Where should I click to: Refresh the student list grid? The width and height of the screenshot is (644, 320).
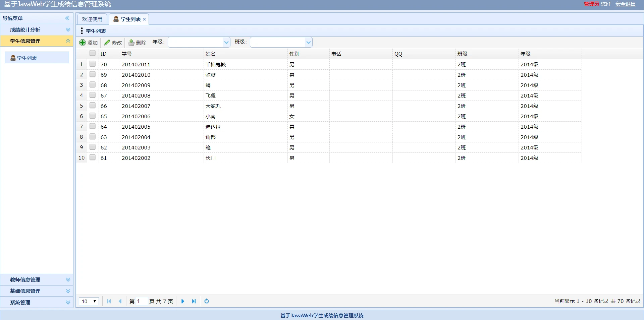[207, 301]
